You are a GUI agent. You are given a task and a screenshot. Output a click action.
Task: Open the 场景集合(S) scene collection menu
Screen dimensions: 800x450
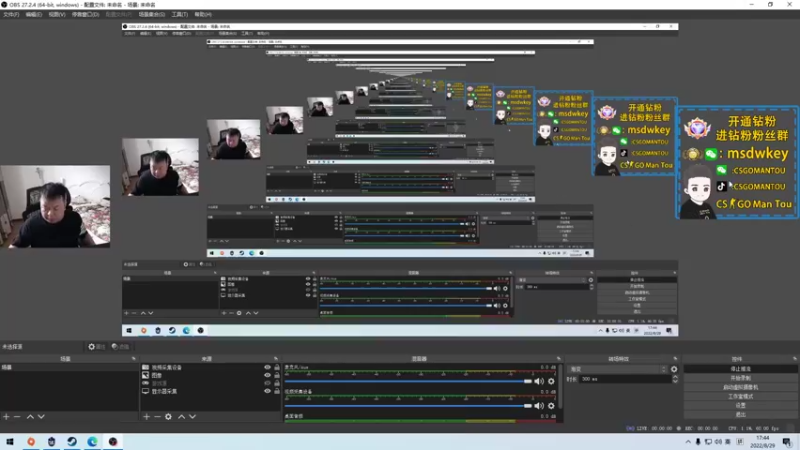pos(152,14)
